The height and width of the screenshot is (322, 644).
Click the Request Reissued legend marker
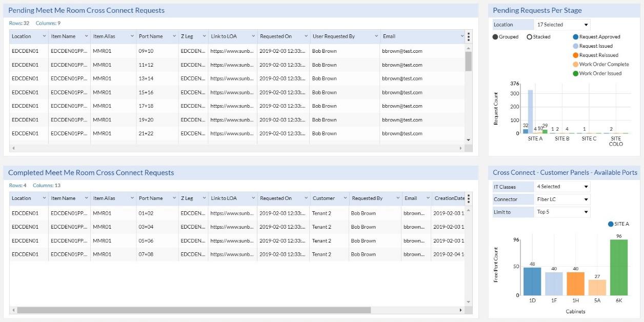click(576, 55)
